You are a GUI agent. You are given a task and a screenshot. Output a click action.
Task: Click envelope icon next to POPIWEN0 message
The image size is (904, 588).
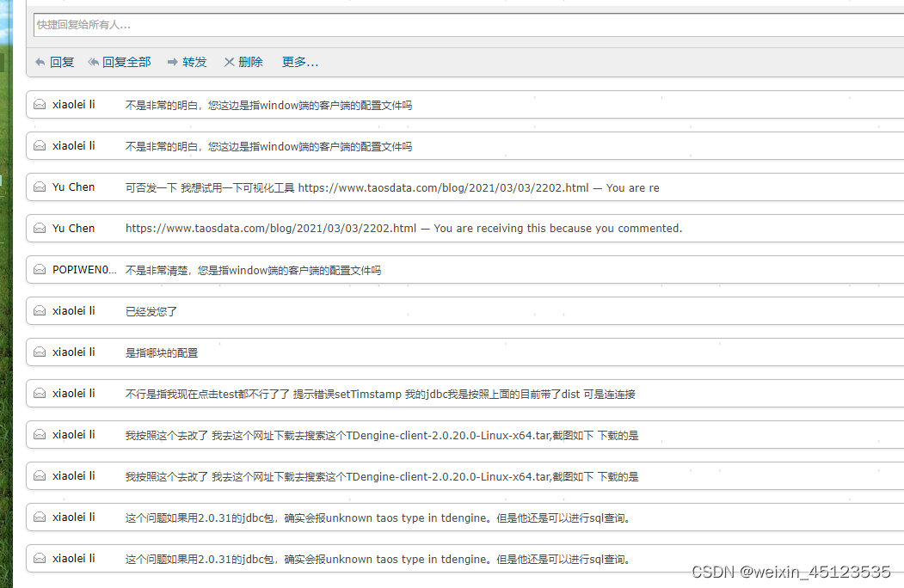point(39,269)
